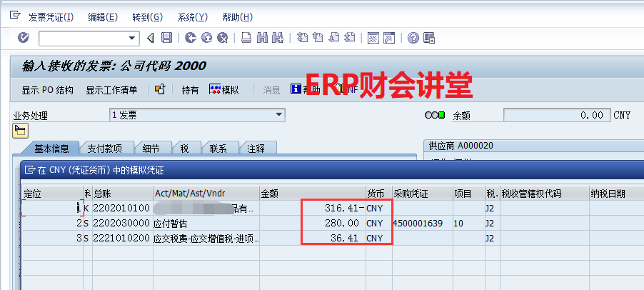644x290 pixels.
Task: Open the 转到 menu
Action: [x=147, y=17]
